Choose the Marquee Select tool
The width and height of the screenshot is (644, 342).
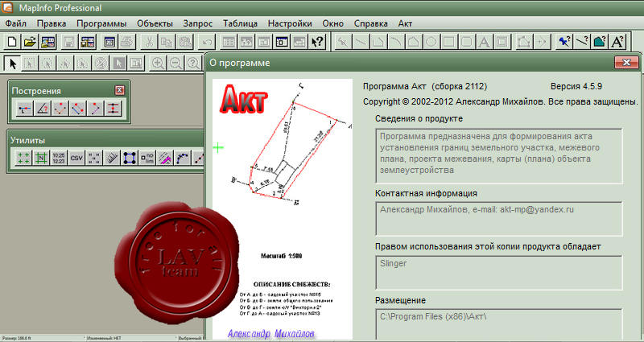(29, 64)
